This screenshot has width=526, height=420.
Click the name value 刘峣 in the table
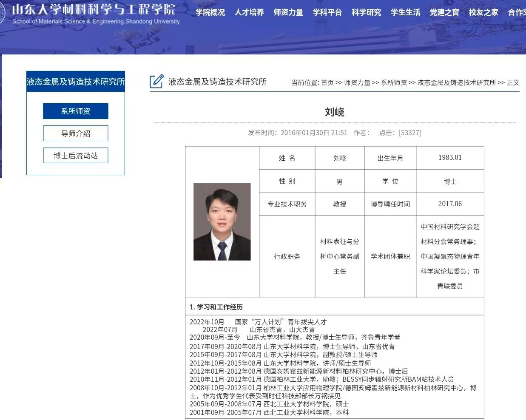pyautogui.click(x=340, y=158)
